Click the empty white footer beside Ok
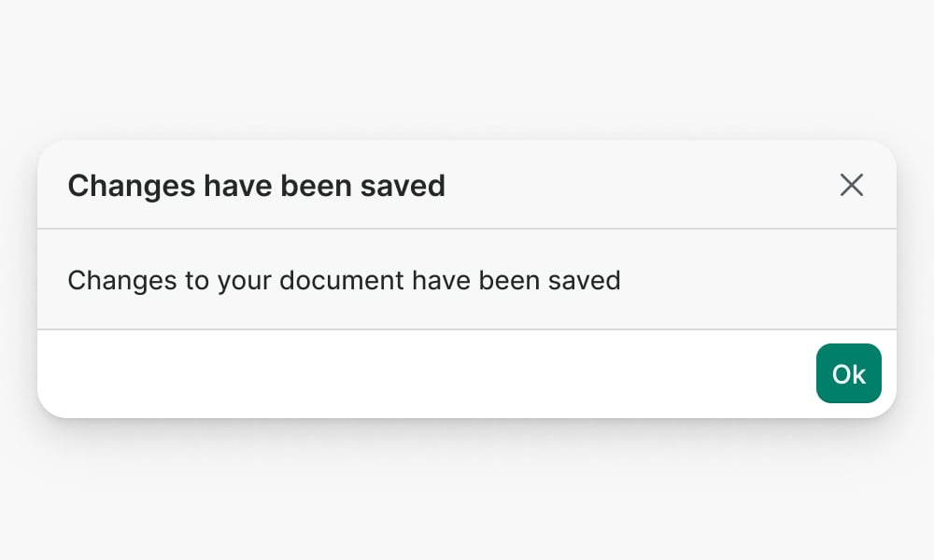Screen dimensions: 934x560 click(x=420, y=373)
